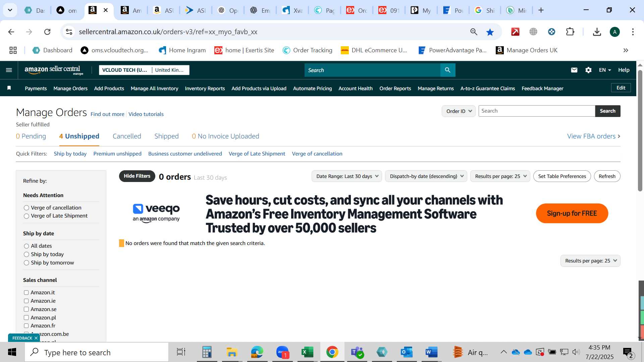
Task: Go back with browser back arrow
Action: pos(11,32)
